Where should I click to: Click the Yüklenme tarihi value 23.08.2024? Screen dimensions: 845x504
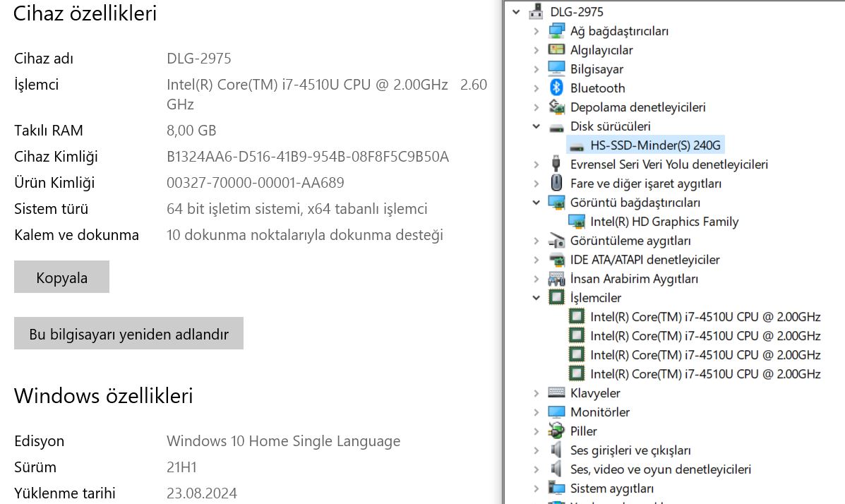[202, 493]
